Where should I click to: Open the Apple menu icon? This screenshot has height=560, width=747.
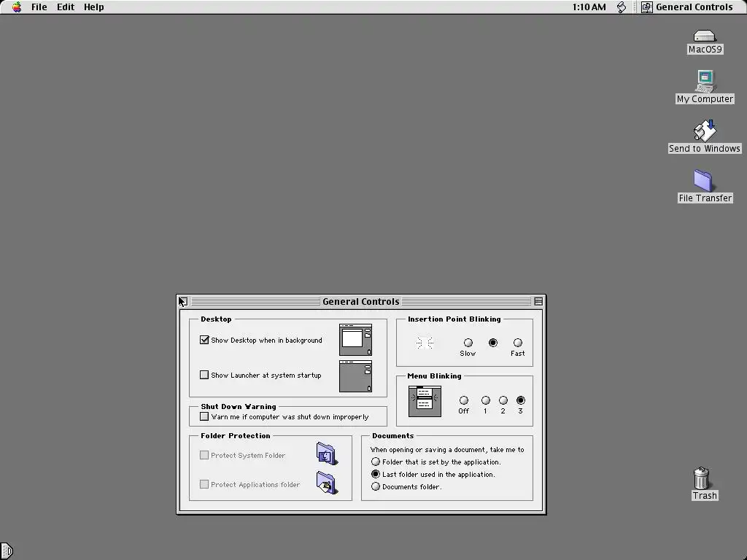click(x=17, y=7)
